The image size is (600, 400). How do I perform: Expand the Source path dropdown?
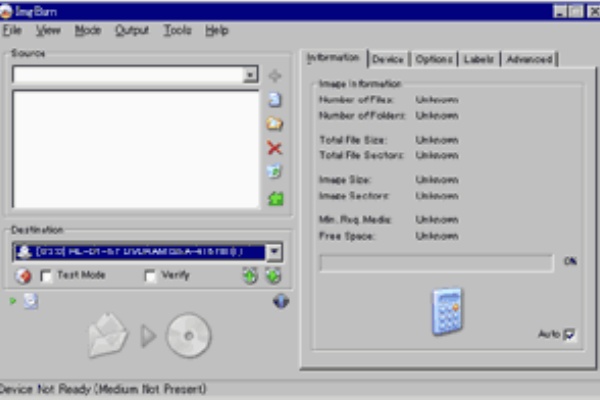[250, 75]
